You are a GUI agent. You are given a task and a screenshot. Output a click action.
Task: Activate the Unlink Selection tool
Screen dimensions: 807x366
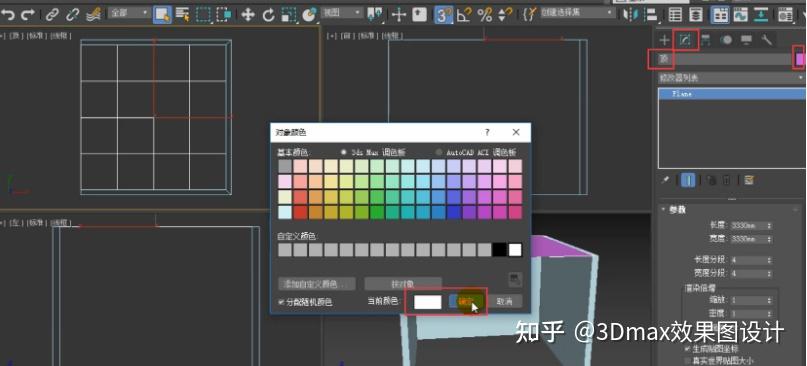(73, 14)
